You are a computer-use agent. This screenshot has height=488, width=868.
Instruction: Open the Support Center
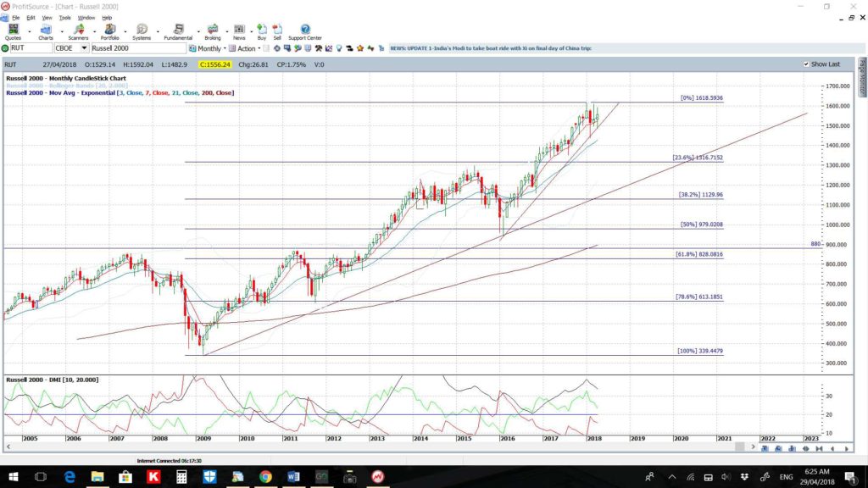click(305, 32)
